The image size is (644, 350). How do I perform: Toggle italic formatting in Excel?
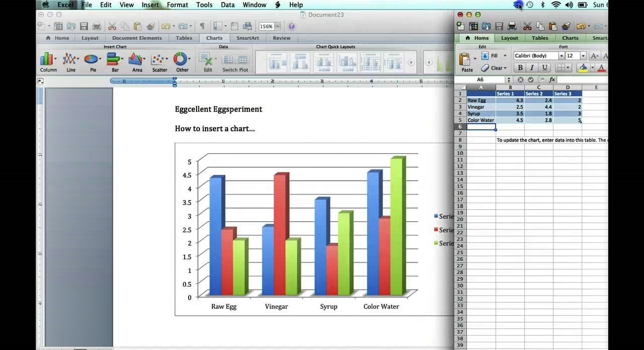click(x=532, y=67)
